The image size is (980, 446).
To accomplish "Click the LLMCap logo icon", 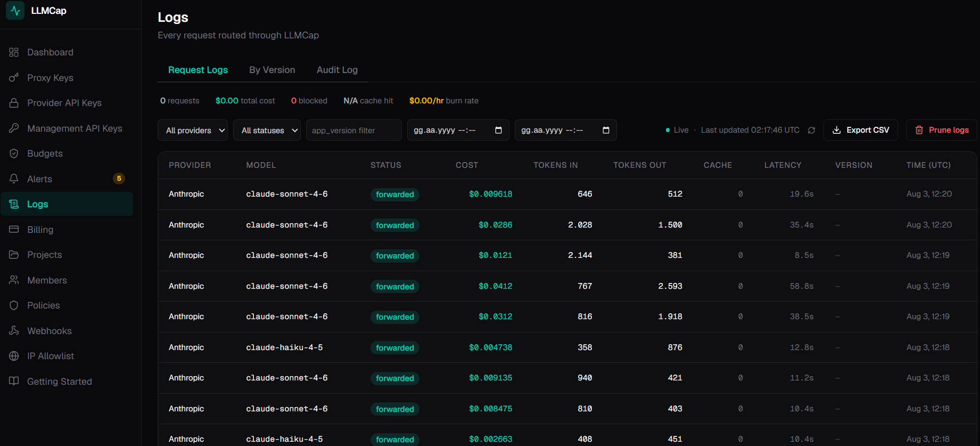I will pyautogui.click(x=15, y=11).
